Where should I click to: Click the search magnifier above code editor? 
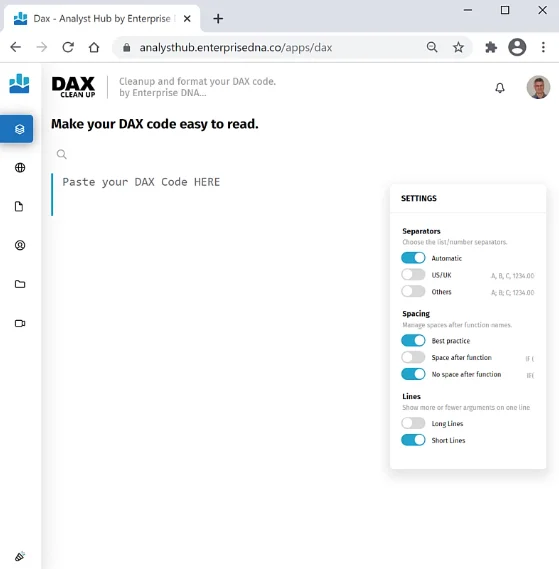(62, 155)
